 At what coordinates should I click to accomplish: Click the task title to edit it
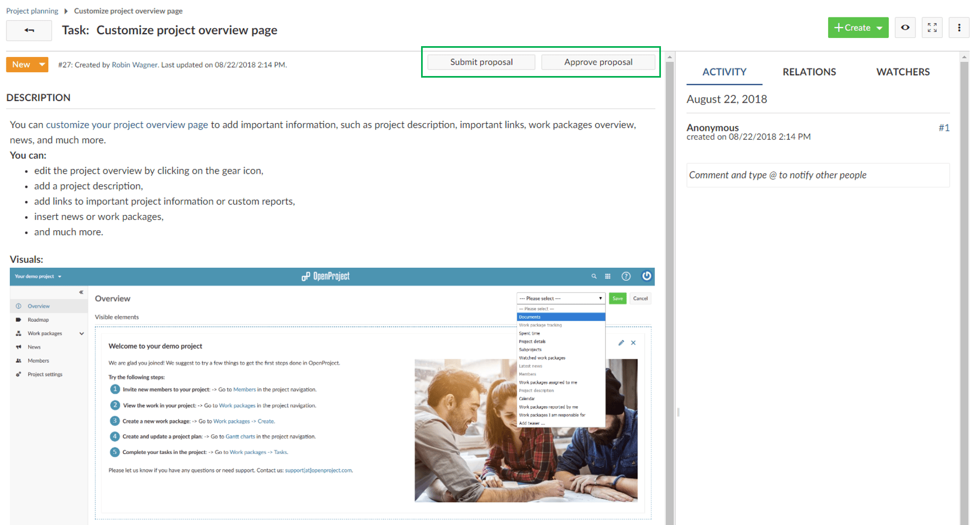(187, 30)
